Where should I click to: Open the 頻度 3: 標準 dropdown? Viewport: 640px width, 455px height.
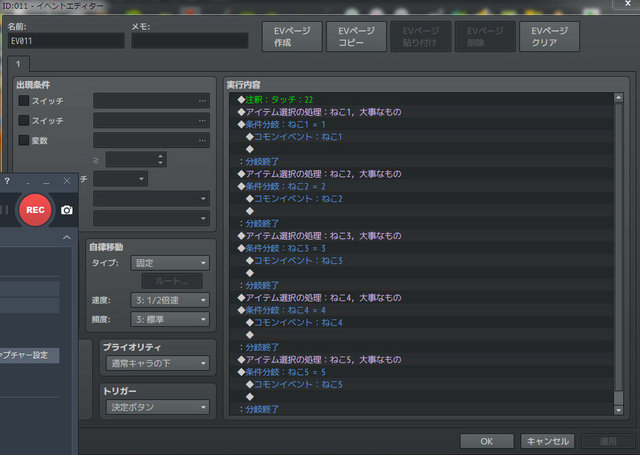[170, 319]
